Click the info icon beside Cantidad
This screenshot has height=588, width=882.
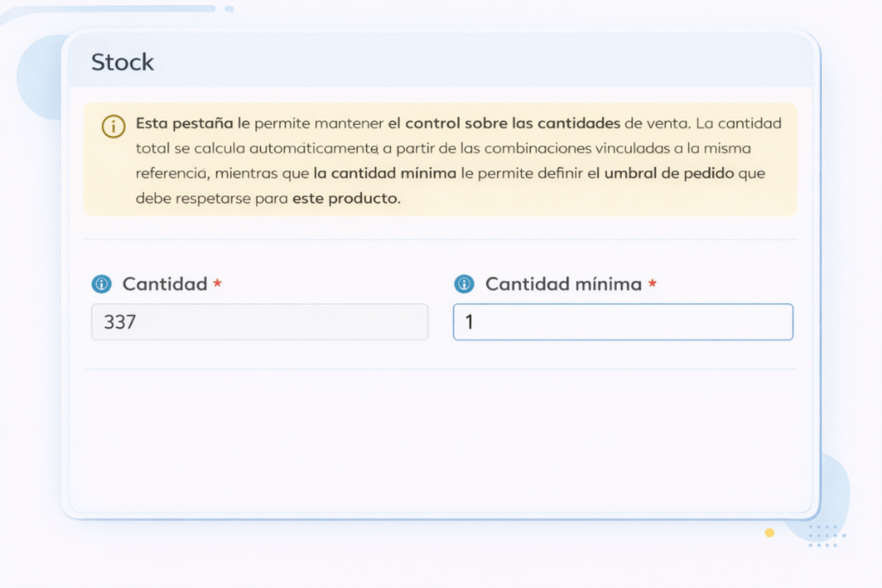click(x=102, y=284)
